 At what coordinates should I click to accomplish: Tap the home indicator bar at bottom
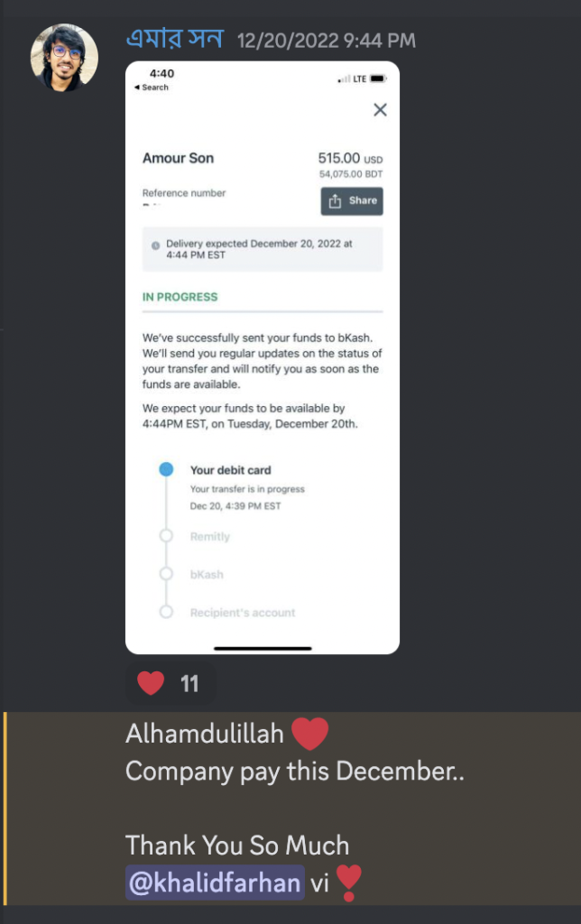pos(263,648)
